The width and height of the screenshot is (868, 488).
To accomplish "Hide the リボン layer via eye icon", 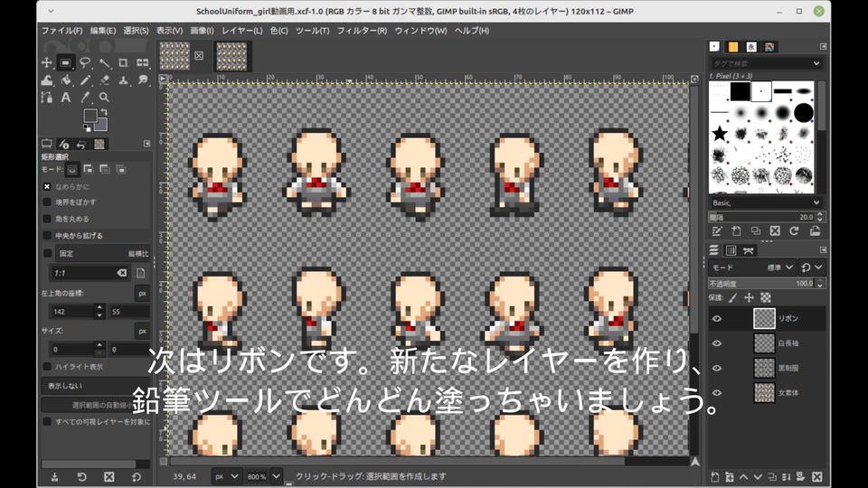I will click(x=717, y=319).
